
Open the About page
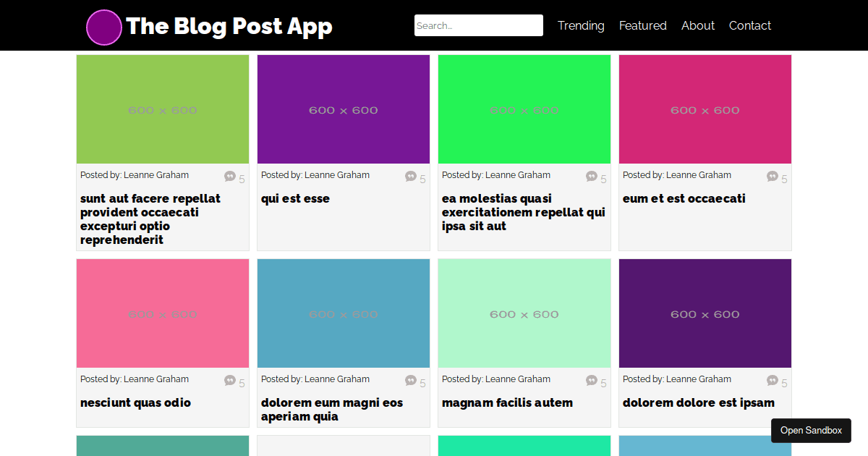pos(697,25)
